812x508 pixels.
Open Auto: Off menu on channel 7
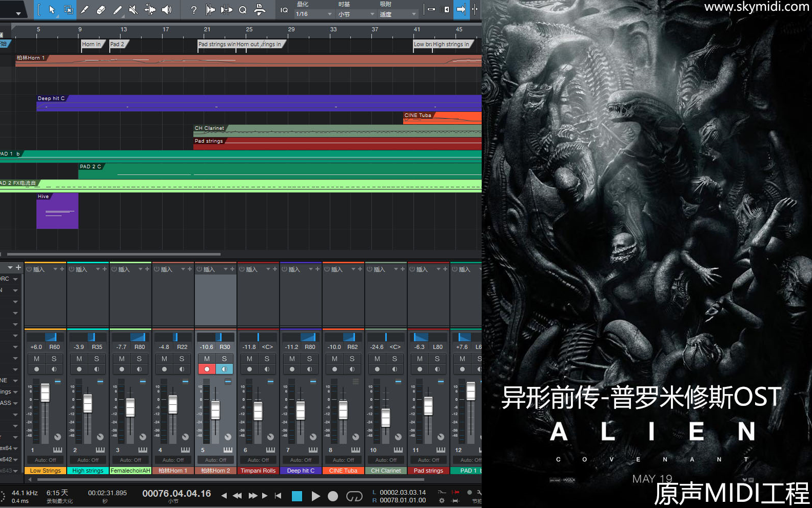[301, 460]
